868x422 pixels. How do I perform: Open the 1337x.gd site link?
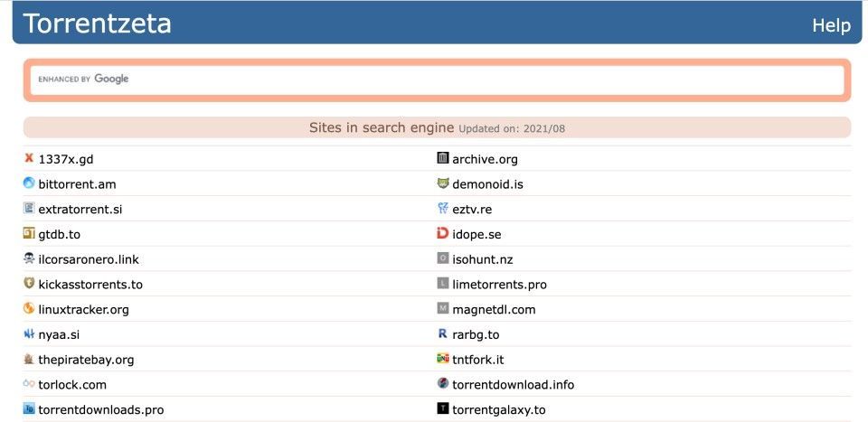pyautogui.click(x=66, y=159)
